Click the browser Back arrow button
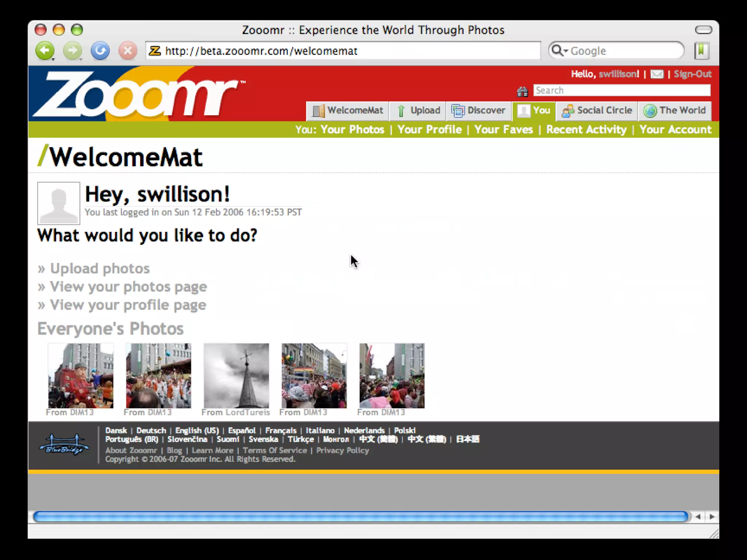The image size is (747, 560). [x=44, y=50]
